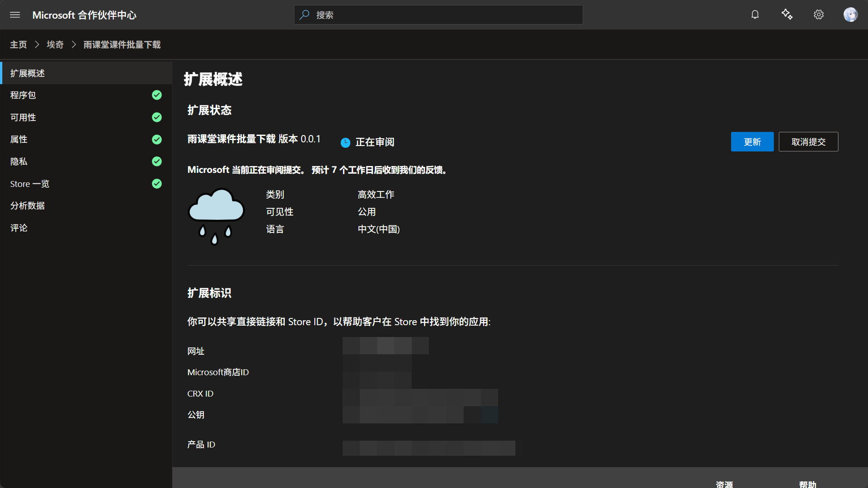868x488 pixels.
Task: Open the hamburger navigation menu
Action: pyautogui.click(x=15, y=15)
